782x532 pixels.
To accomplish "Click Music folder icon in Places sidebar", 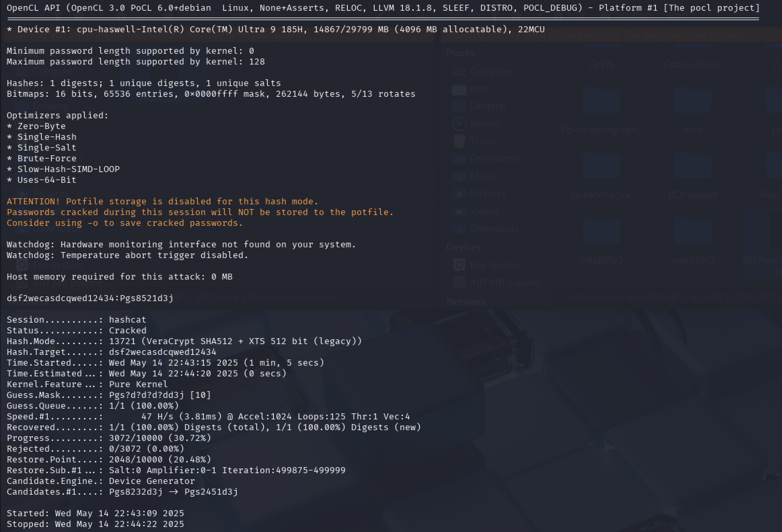I will point(459,176).
